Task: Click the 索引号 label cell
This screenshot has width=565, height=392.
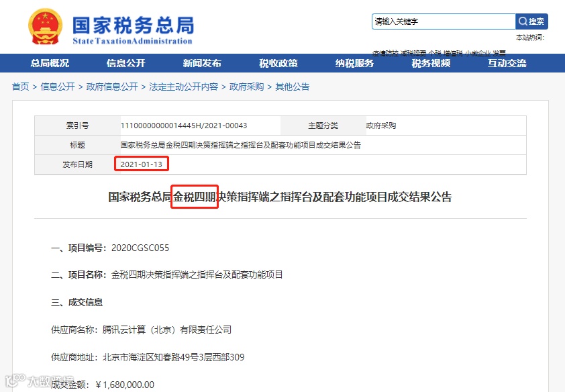Action: click(x=77, y=126)
